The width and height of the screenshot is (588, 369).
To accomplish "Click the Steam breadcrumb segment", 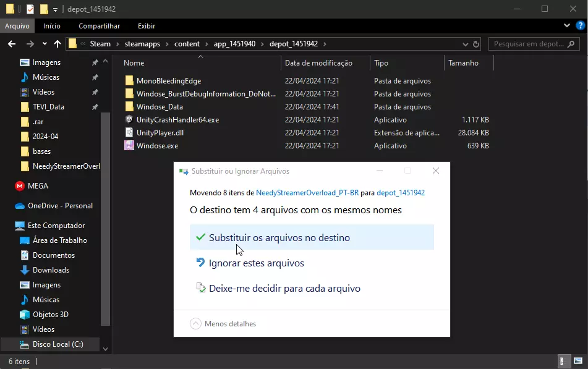I will 100,44.
